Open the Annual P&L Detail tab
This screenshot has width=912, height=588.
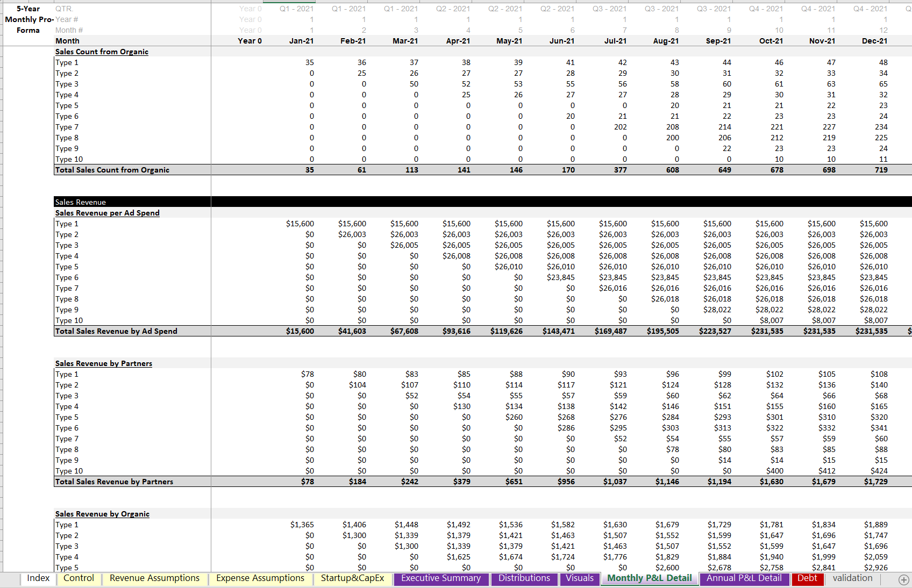click(x=744, y=578)
